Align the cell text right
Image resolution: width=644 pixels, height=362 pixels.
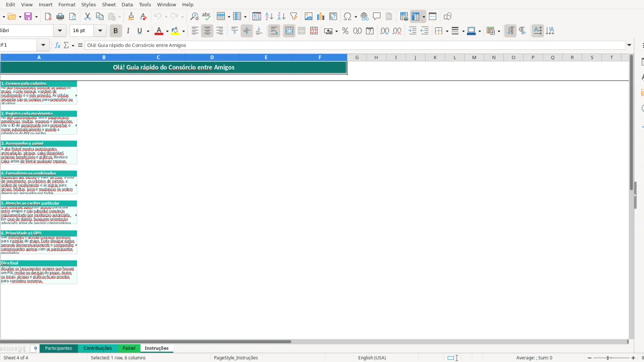[219, 31]
